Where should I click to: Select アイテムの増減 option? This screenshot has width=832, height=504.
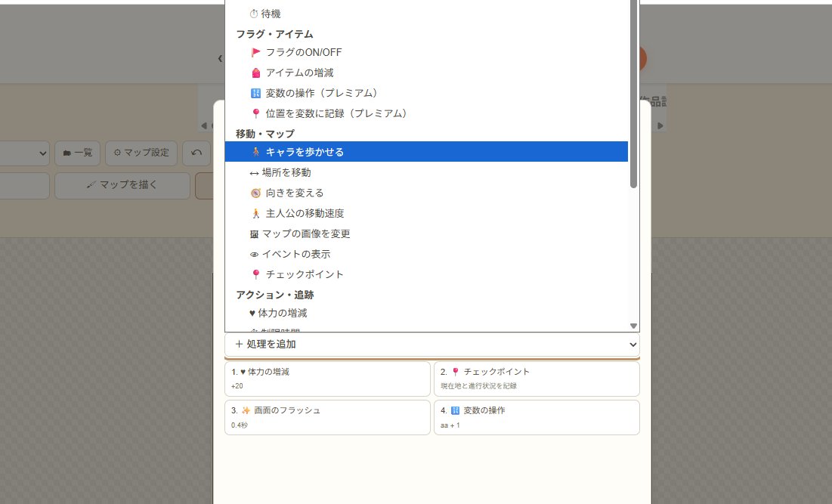pyautogui.click(x=426, y=73)
